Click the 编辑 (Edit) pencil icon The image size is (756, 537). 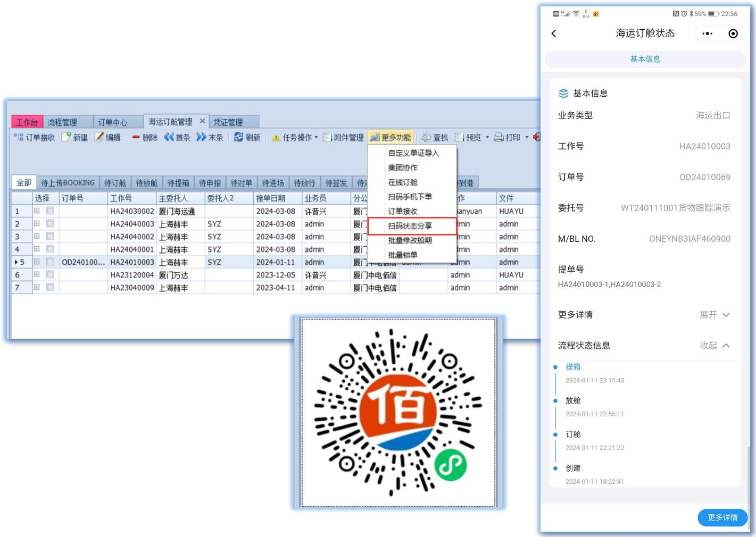99,137
